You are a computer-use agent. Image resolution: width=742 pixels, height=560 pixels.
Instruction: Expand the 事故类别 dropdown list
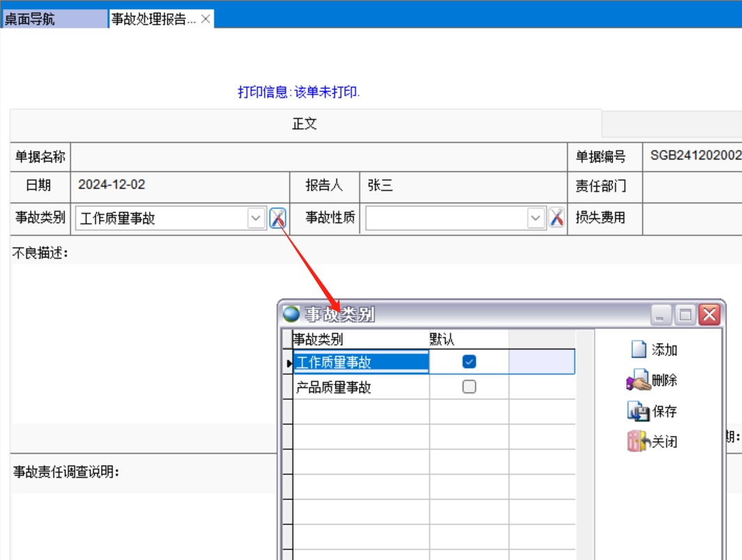click(256, 218)
